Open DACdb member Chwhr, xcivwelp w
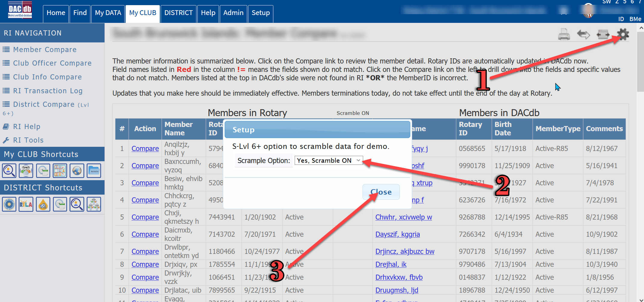644x302 pixels. pyautogui.click(x=404, y=217)
